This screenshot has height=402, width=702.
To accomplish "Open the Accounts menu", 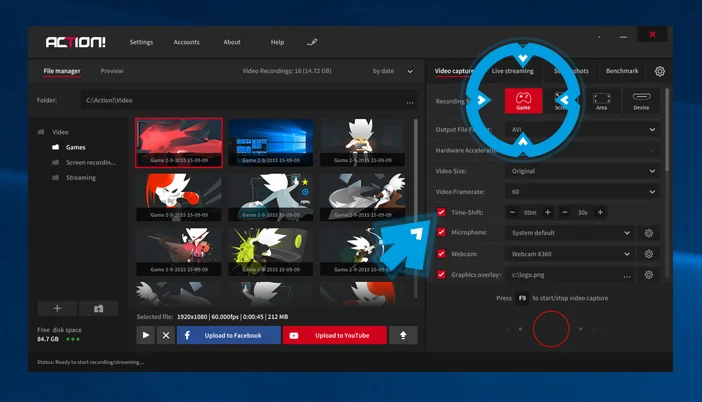I will [x=186, y=42].
